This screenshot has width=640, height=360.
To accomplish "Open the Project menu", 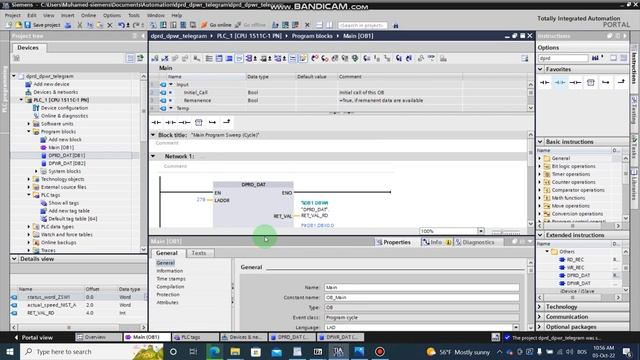I will (x=13, y=15).
